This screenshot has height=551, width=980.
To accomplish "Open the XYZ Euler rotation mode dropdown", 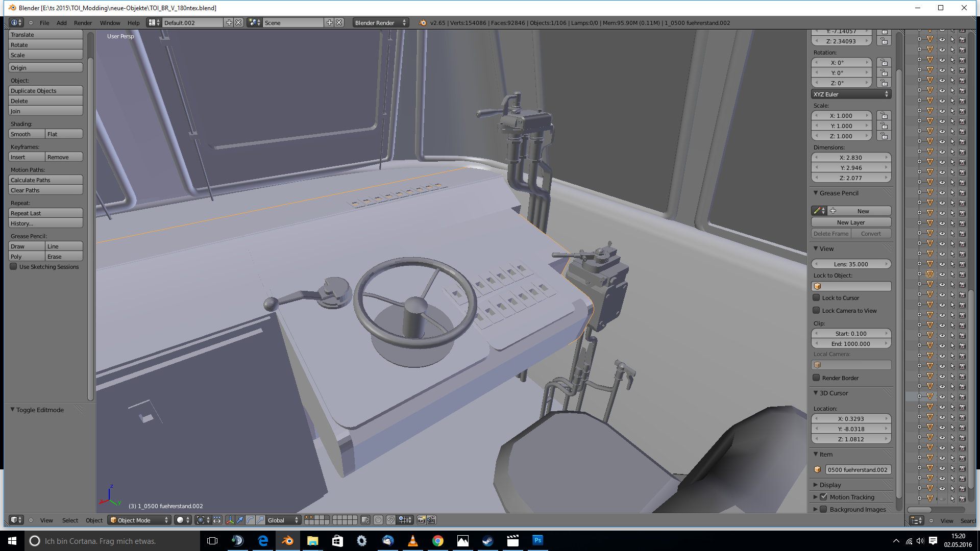I will point(851,94).
